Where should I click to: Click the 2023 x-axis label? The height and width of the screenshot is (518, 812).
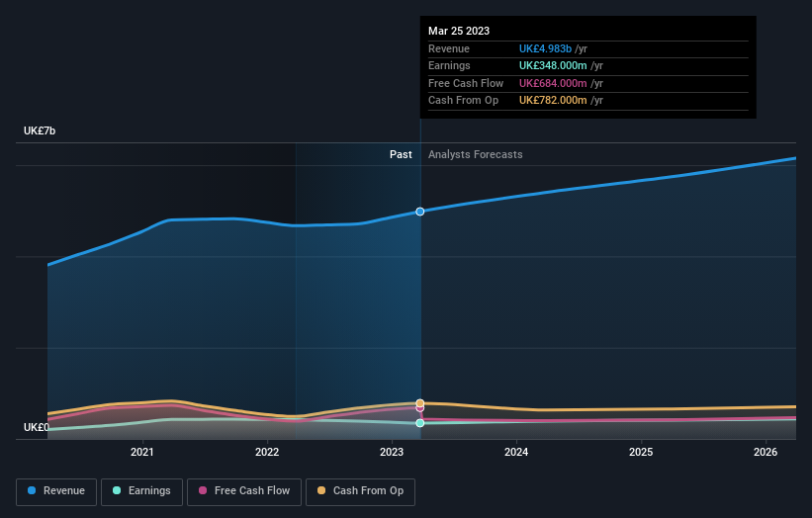[392, 452]
